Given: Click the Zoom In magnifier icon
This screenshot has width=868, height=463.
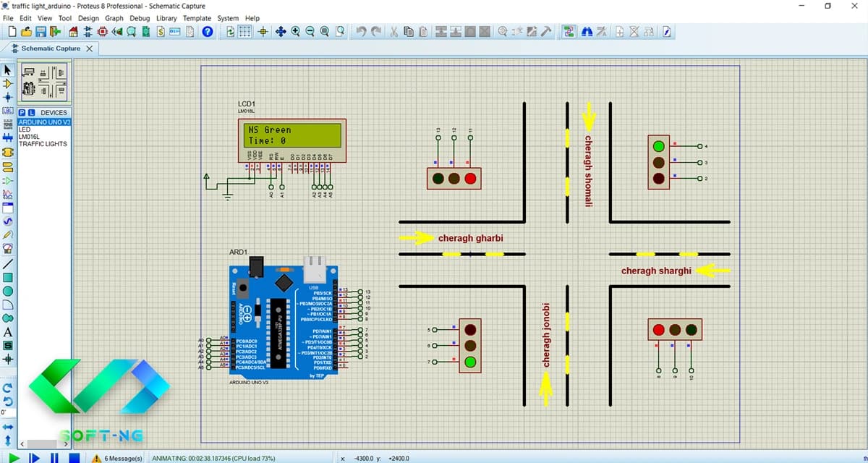Looking at the screenshot, I should tap(295, 32).
